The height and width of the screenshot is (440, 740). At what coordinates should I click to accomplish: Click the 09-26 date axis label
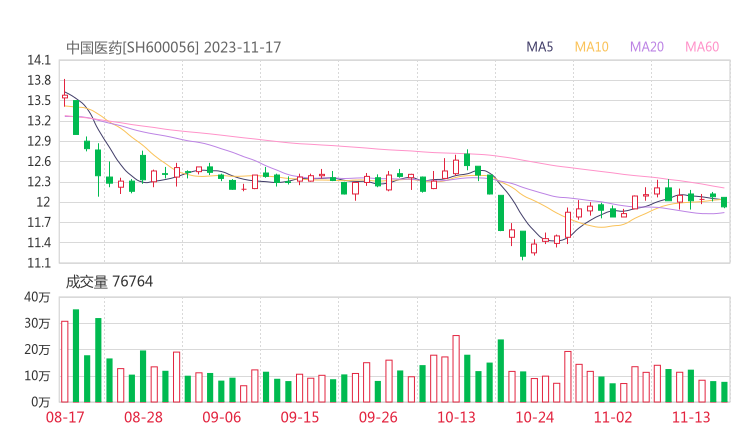pos(378,417)
